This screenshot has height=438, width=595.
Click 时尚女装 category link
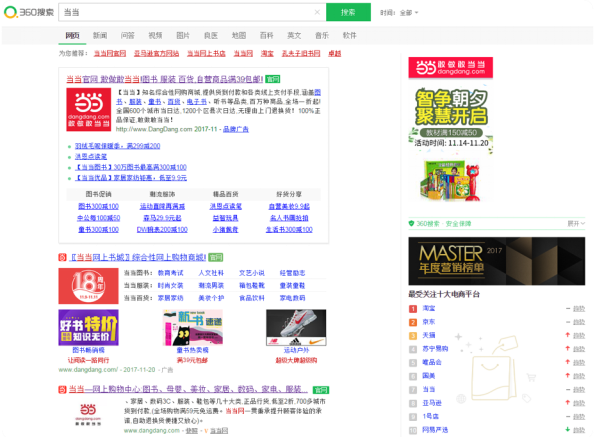[x=170, y=285]
